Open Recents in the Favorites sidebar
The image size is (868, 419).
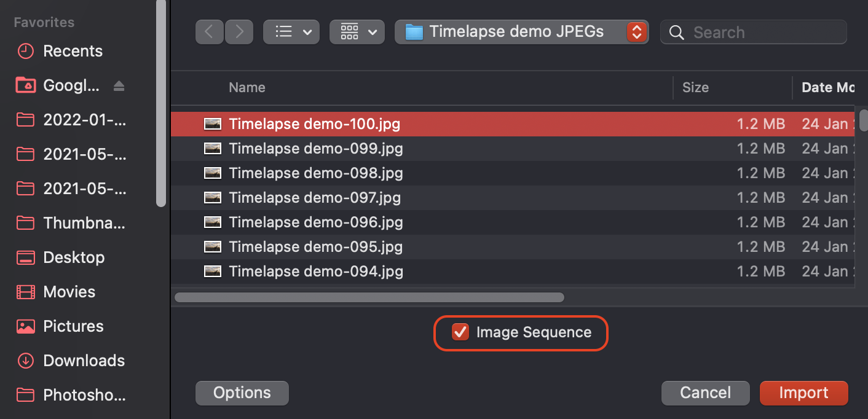(x=73, y=51)
